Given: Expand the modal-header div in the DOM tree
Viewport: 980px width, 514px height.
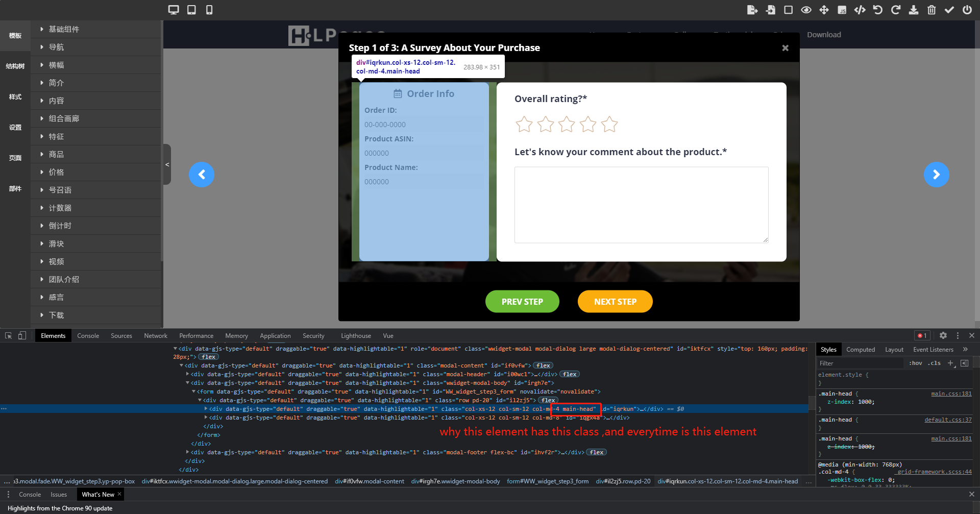Looking at the screenshot, I should click(x=188, y=374).
